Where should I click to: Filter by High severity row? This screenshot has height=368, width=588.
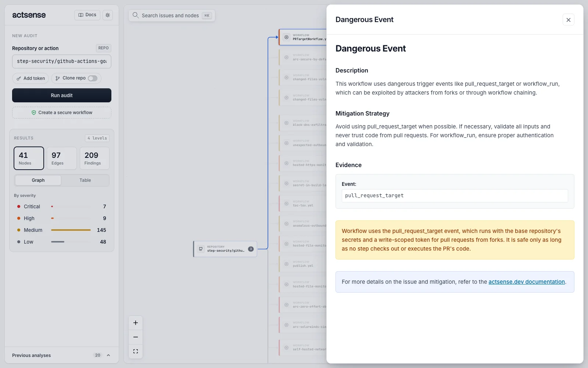62,218
